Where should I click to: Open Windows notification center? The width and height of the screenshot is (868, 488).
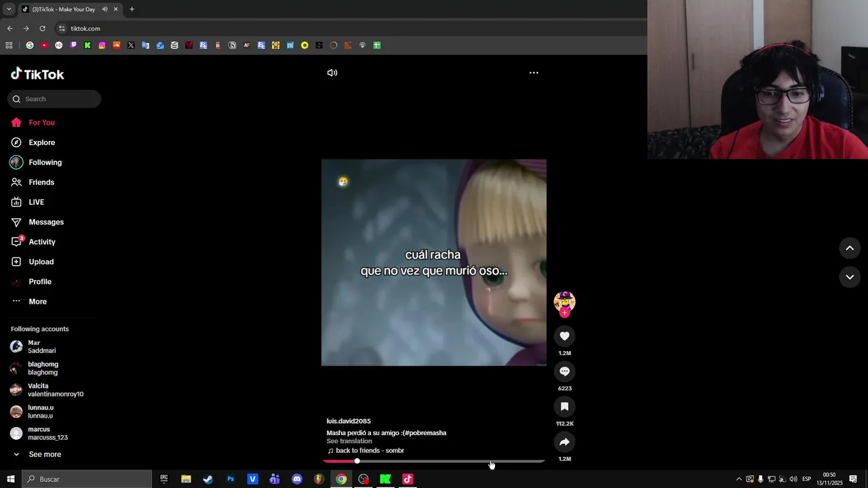[853, 479]
